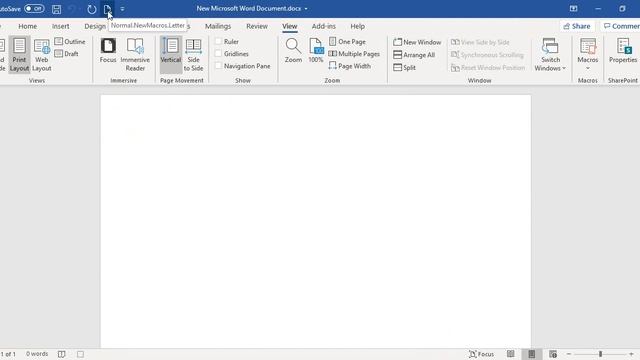Click the Redo/Repeat icon in quick access toolbar
The height and width of the screenshot is (360, 640).
pos(92,9)
